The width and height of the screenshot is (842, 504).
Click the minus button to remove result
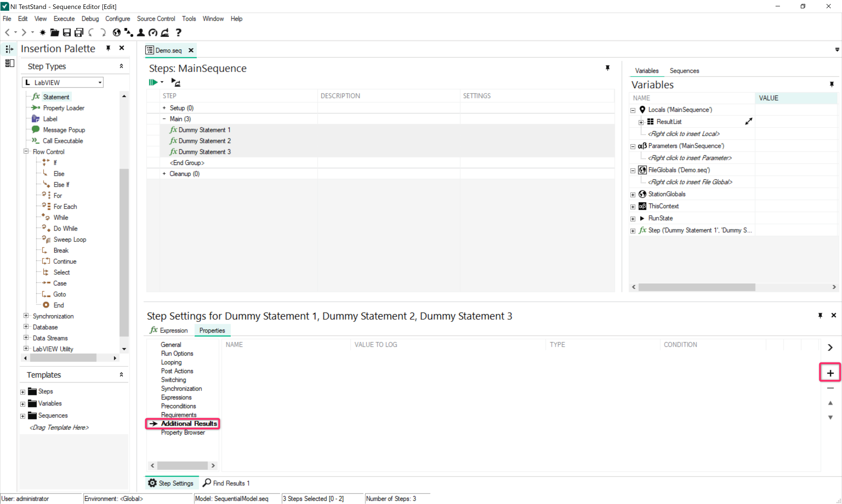830,388
